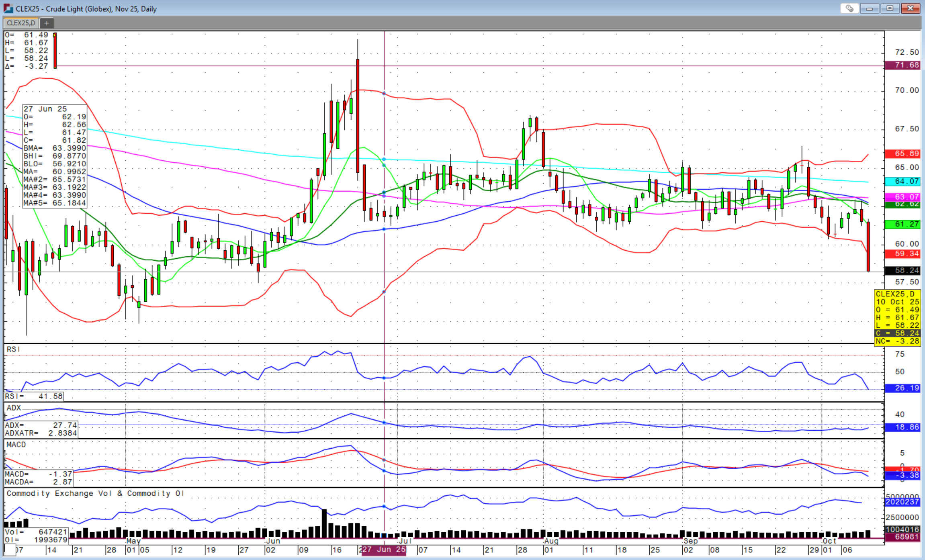Add a new chart tab with plus
Image resolution: width=925 pixels, height=560 pixels.
47,23
